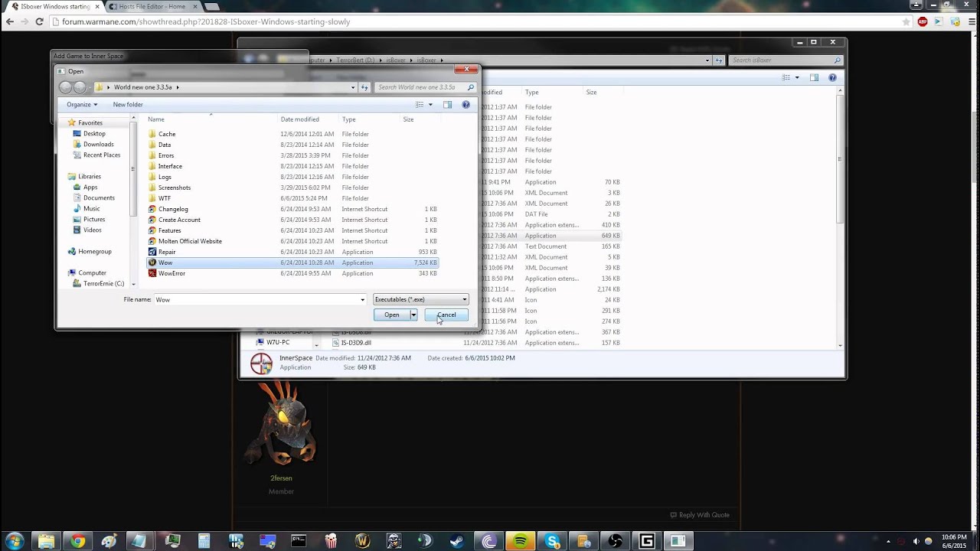980x551 pixels.
Task: Select the Molten Official Website shortcut
Action: coord(190,241)
